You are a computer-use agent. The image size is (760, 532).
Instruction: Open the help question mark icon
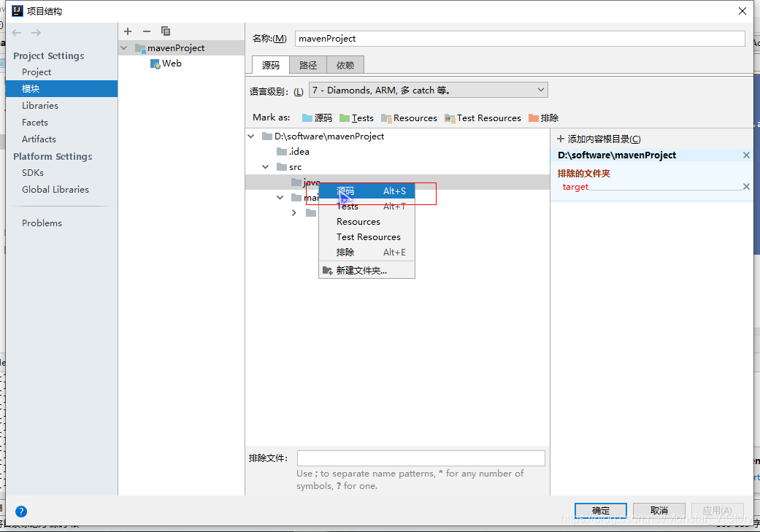coord(21,512)
